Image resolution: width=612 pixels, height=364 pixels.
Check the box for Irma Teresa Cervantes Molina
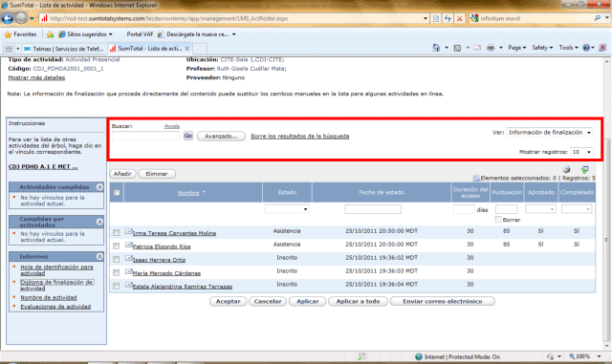tap(117, 232)
